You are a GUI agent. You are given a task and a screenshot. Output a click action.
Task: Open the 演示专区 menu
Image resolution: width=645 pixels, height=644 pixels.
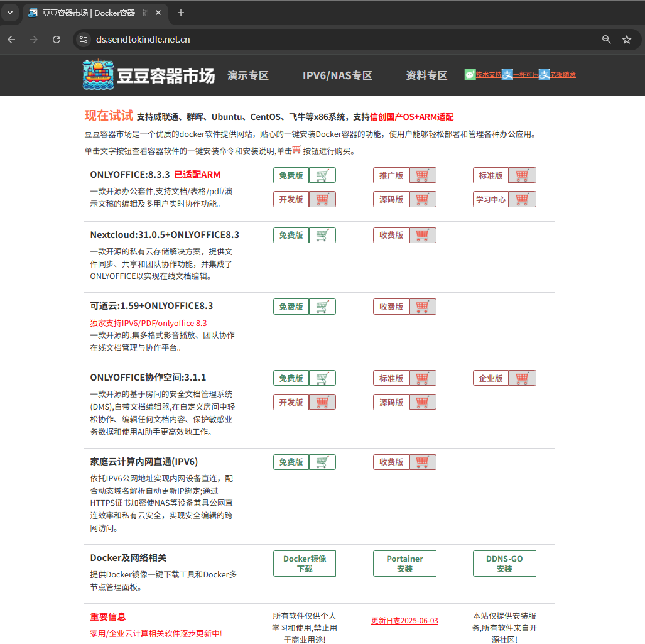(248, 75)
